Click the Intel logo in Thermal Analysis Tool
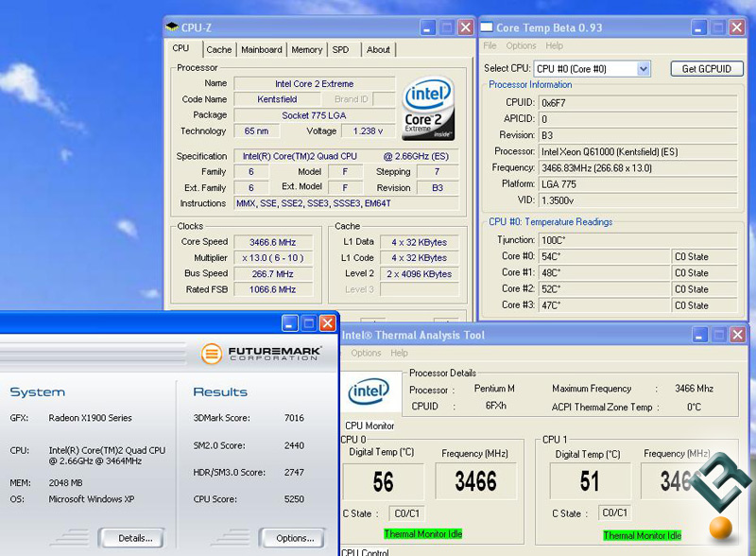 coord(369,391)
